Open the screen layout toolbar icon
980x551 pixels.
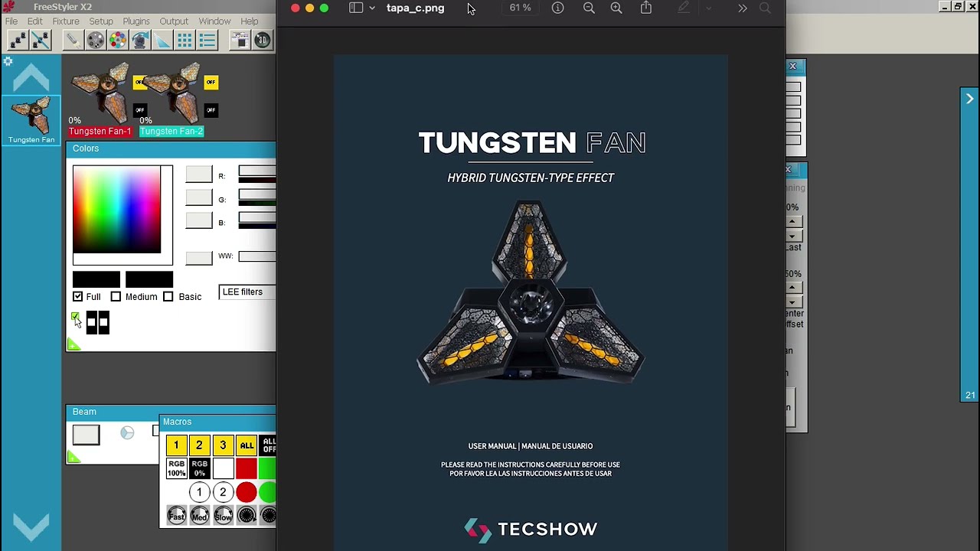coord(240,40)
